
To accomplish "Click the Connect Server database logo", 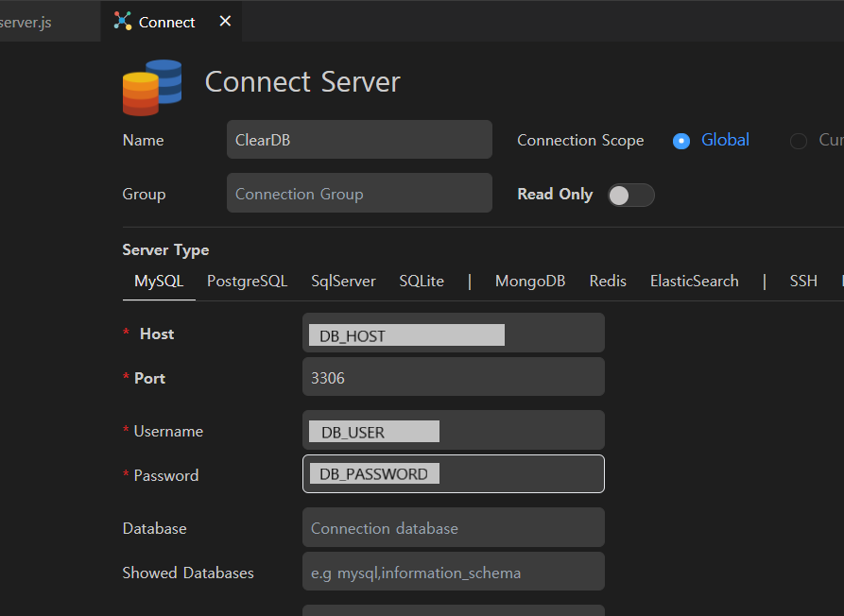I will click(152, 88).
